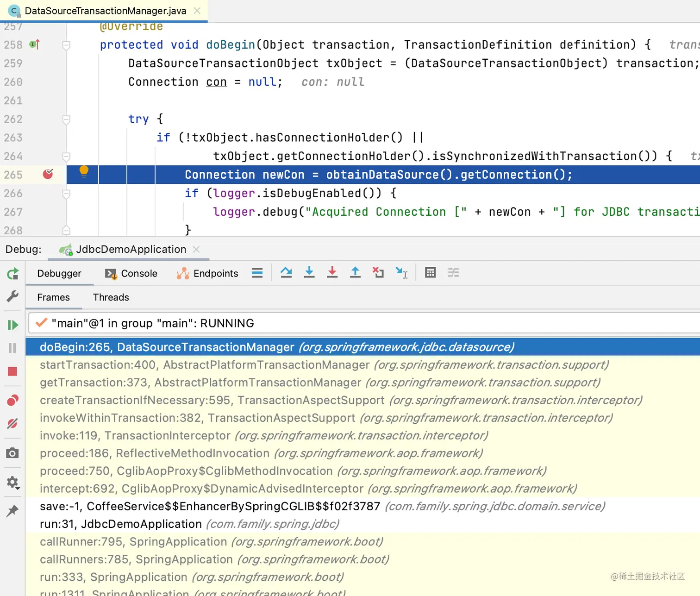Click the fold end marker on line 268

[x=66, y=230]
